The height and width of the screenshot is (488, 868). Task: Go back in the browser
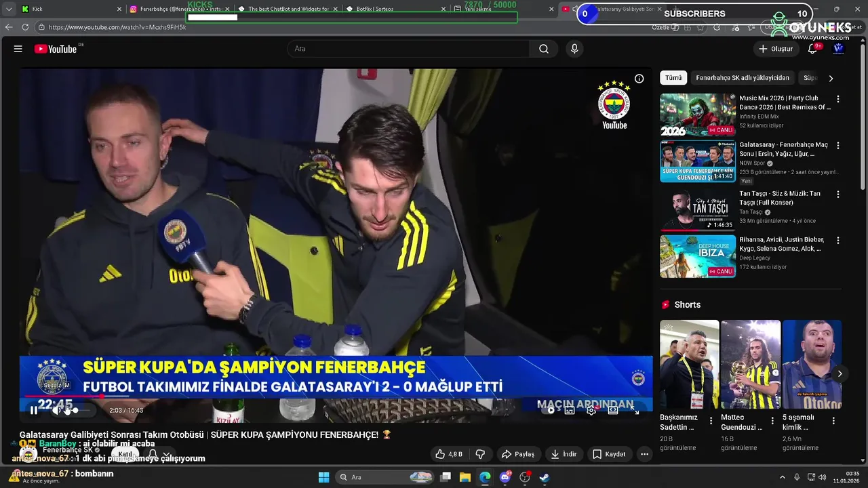tap(9, 27)
